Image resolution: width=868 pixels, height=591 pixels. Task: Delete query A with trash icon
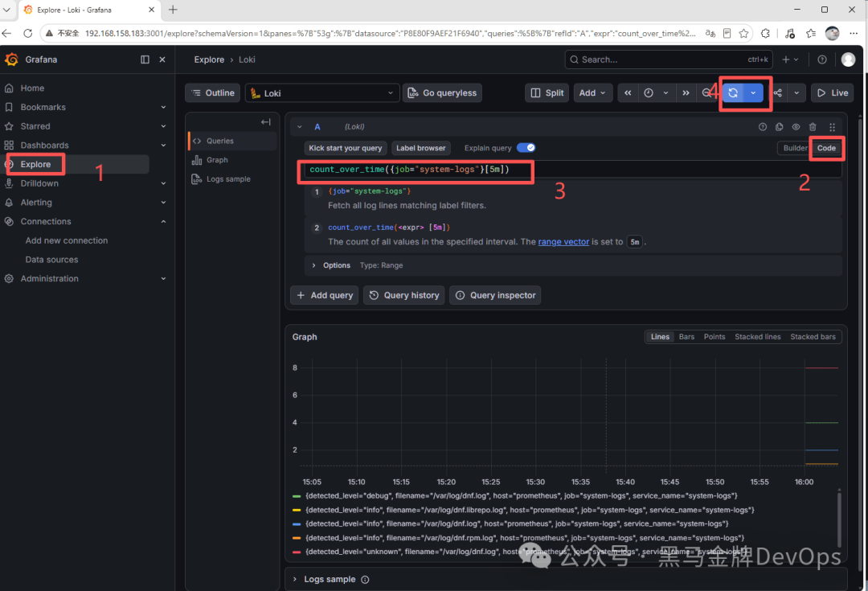pos(813,127)
